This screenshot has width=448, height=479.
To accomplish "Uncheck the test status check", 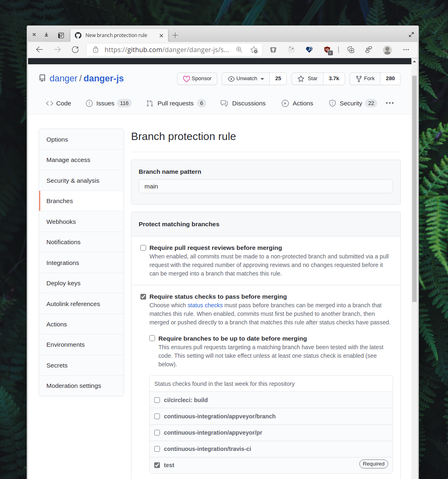I will (x=157, y=465).
